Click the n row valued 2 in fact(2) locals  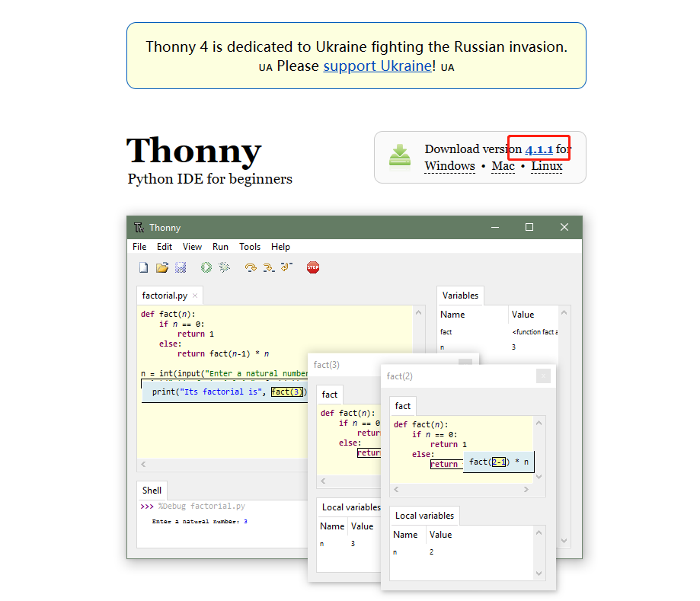point(462,552)
